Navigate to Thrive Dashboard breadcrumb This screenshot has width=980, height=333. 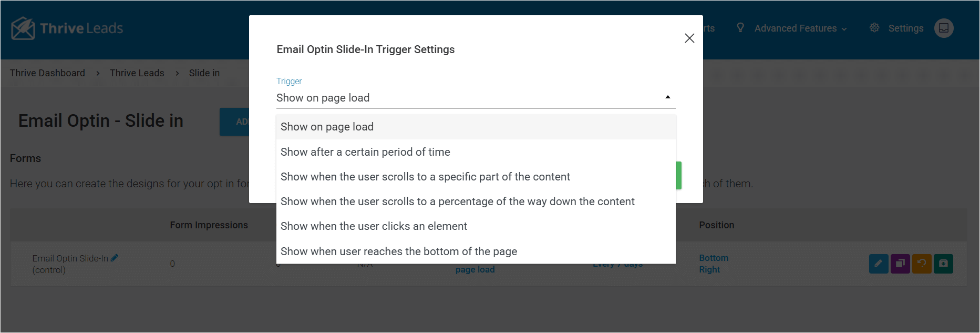coord(47,73)
